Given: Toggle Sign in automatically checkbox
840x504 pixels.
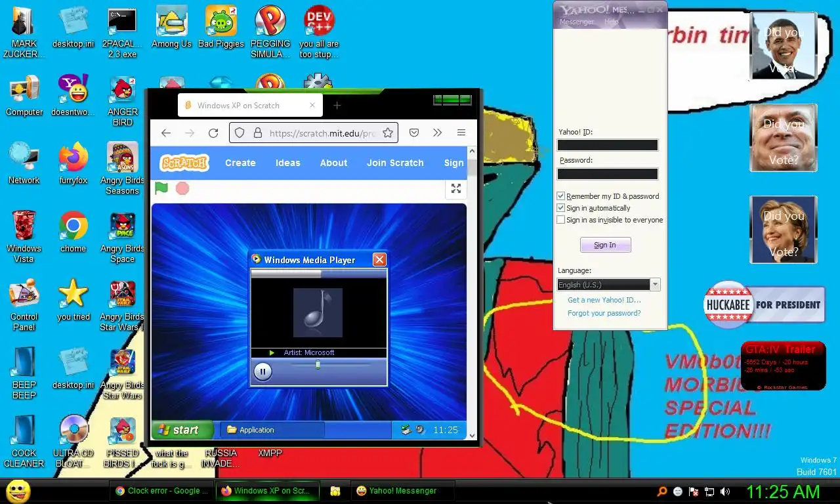Looking at the screenshot, I should click(x=560, y=208).
